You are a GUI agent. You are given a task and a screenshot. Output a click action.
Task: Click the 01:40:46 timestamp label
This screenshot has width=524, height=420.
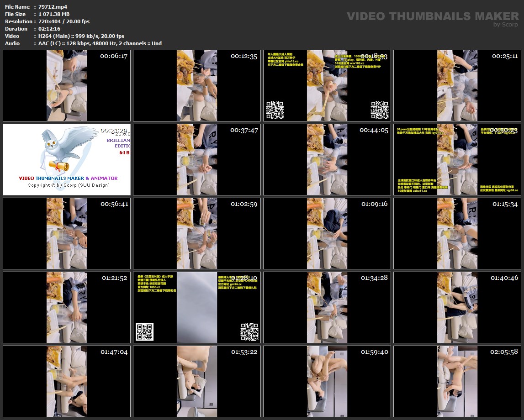(x=504, y=278)
